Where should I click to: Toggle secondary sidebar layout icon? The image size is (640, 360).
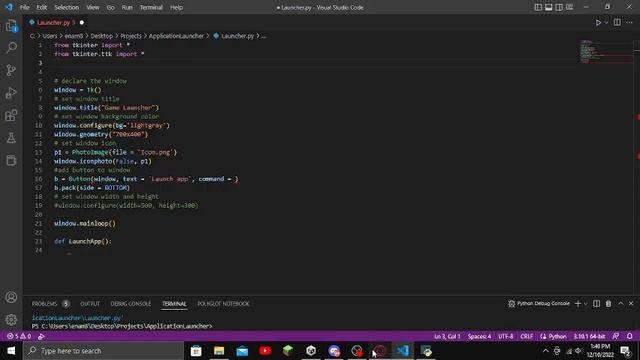pyautogui.click(x=559, y=7)
